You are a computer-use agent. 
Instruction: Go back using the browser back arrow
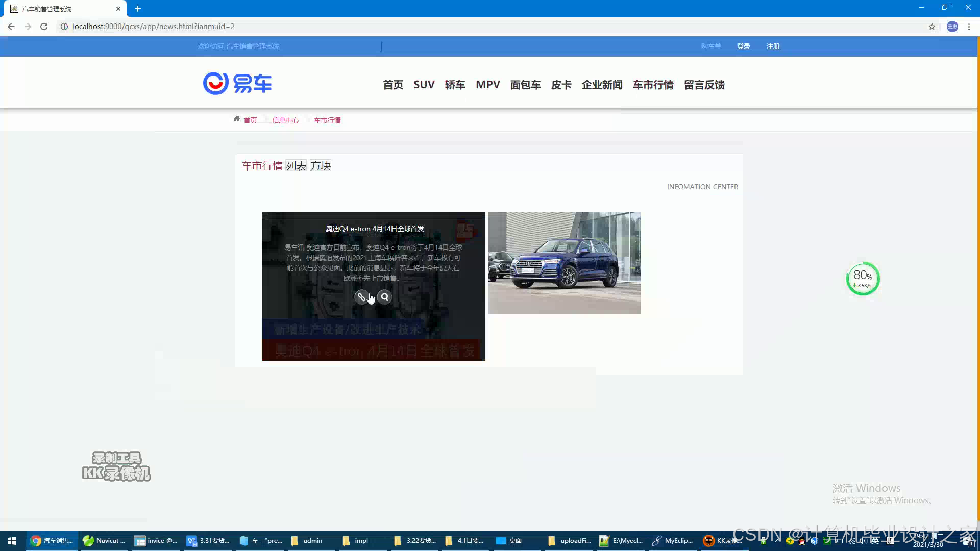[x=11, y=27]
